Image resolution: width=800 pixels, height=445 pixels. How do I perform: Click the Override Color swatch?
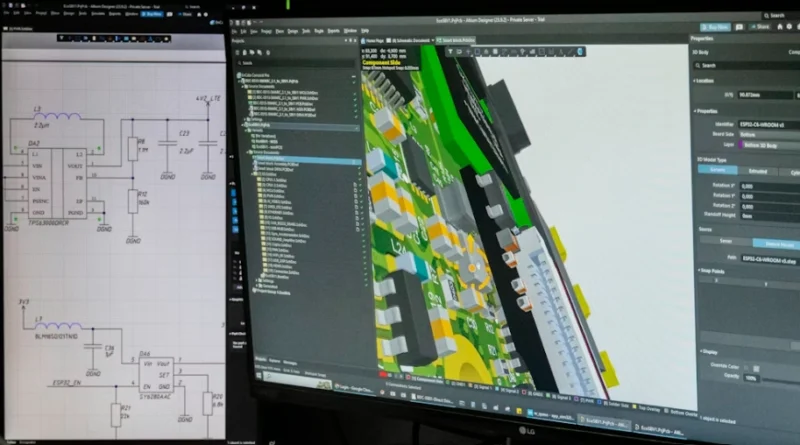756,368
